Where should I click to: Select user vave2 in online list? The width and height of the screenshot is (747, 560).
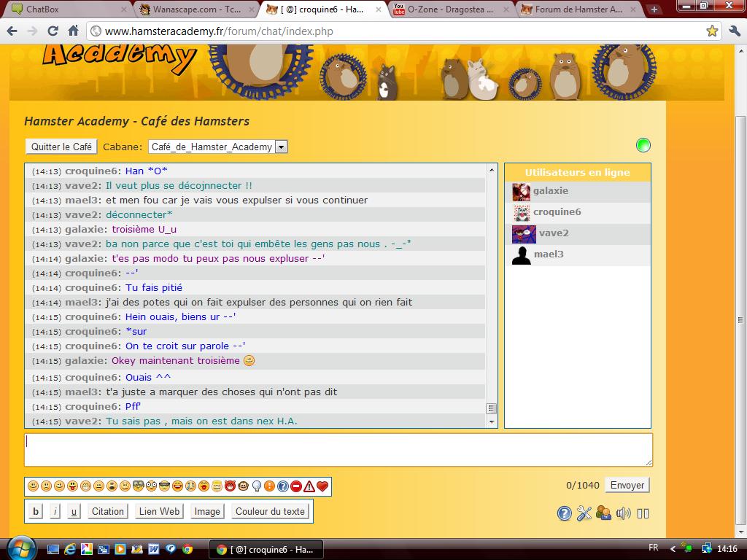pyautogui.click(x=578, y=233)
